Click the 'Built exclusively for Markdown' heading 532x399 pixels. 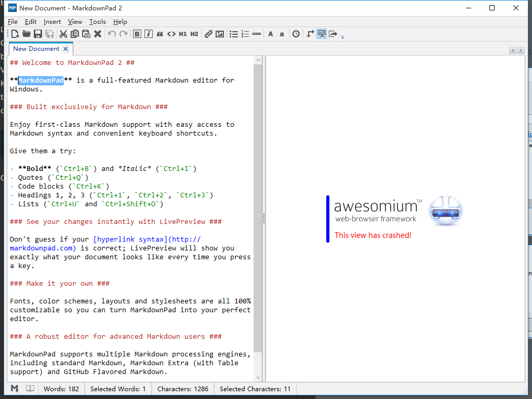[x=88, y=107]
